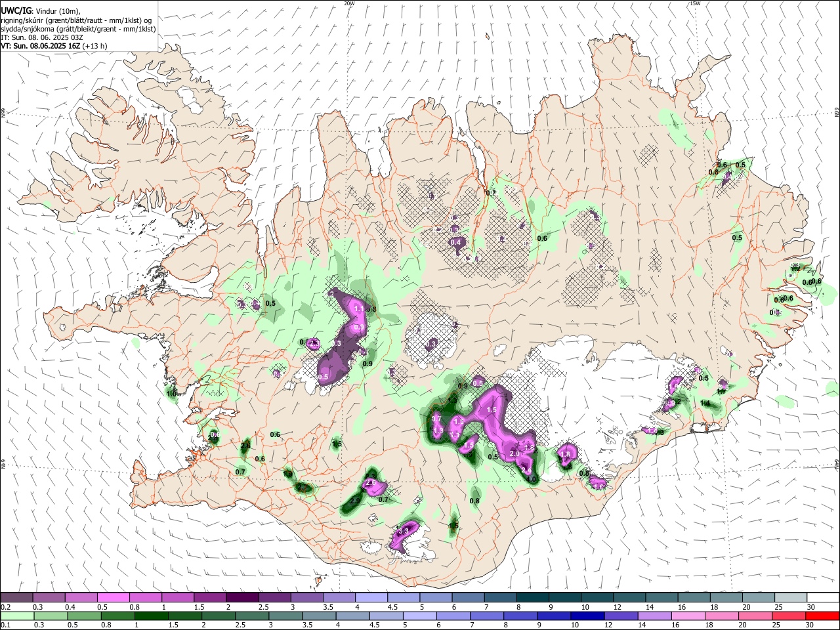Click the 'IT: Sun. 08. 06. 2025 03Z' line
Viewport: 840px width, 630px height.
click(x=41, y=37)
